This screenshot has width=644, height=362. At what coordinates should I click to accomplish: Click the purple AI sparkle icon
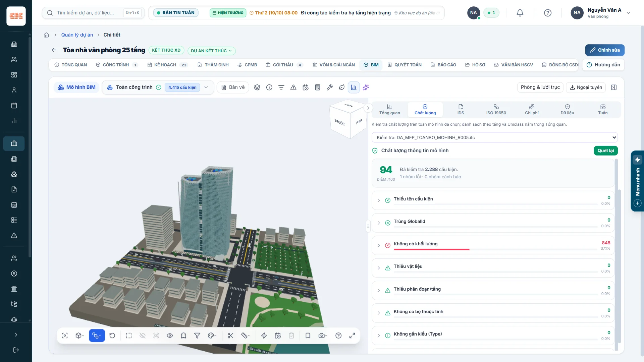point(366,87)
